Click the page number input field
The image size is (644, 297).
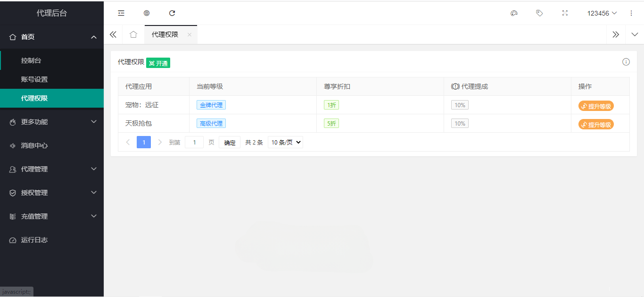(x=194, y=142)
